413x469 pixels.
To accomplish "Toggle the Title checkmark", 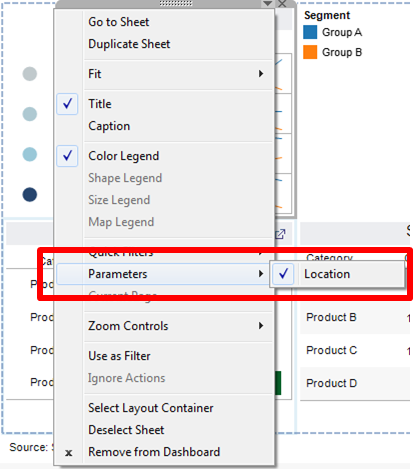I will coord(67,104).
